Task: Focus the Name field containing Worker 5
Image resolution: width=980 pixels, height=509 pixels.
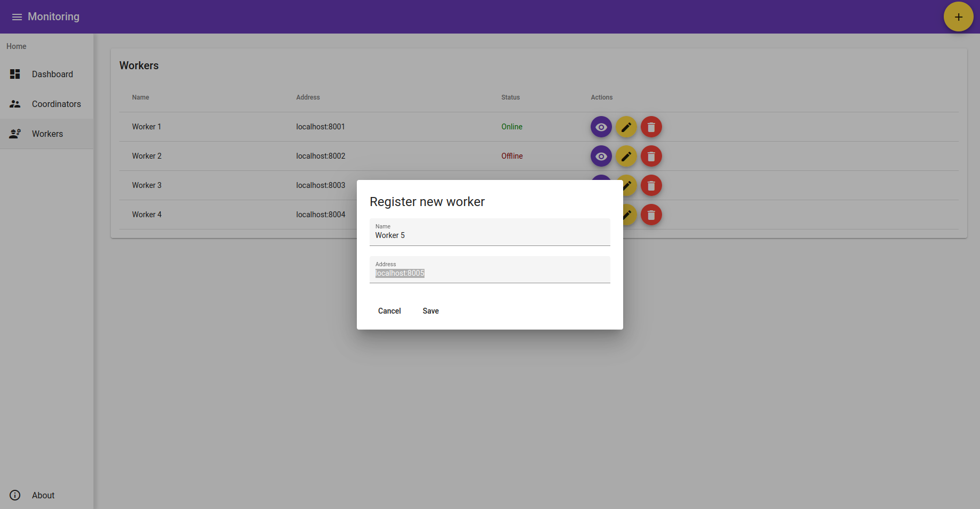Action: (x=490, y=232)
